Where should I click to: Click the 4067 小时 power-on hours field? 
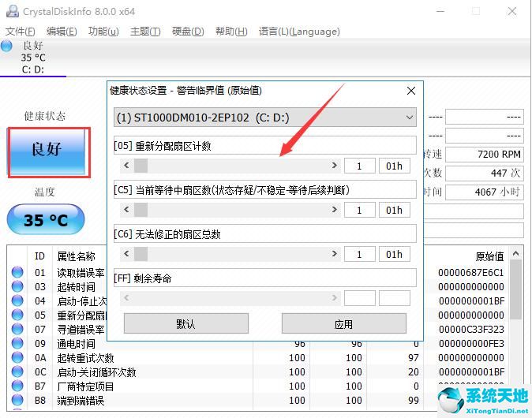click(484, 192)
